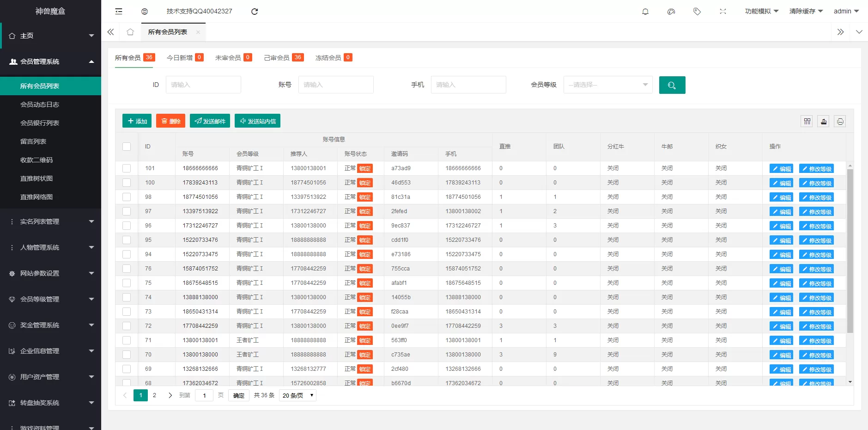Open 会员银行列表 in the sidebar
The height and width of the screenshot is (430, 868).
40,123
